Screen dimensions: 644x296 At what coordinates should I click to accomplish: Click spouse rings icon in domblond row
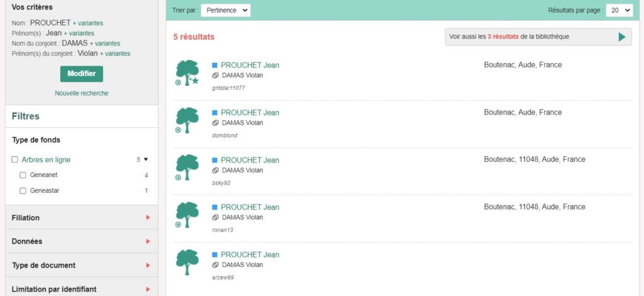coord(215,123)
